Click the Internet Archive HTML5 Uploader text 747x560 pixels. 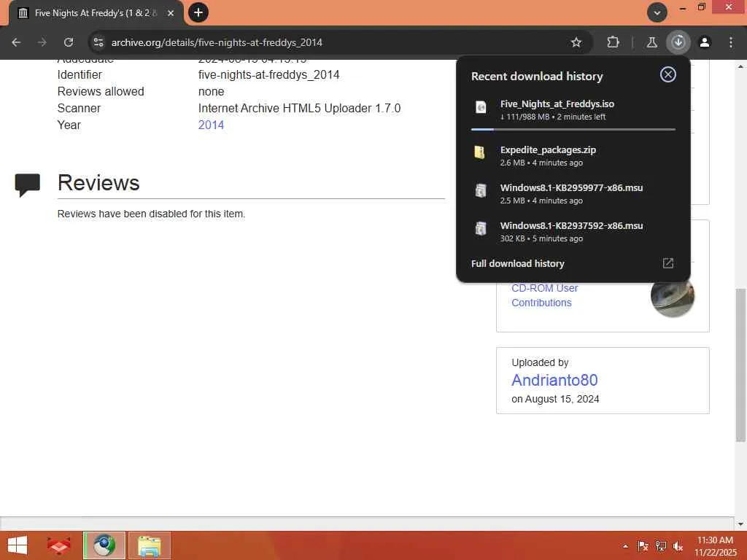(299, 108)
